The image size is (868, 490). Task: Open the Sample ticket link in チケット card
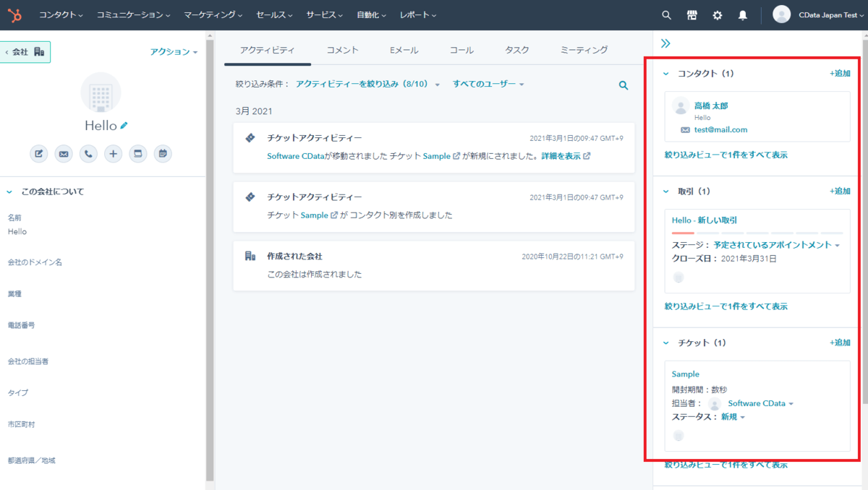[686, 374]
